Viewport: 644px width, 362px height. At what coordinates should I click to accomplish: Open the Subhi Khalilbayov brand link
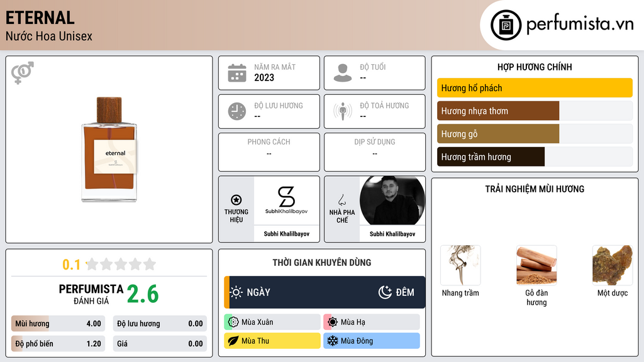click(287, 209)
